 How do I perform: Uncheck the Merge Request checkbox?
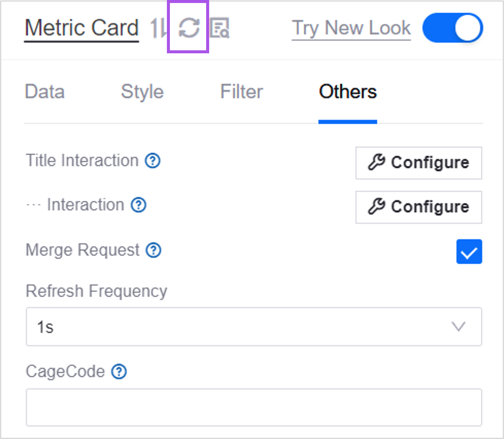pos(469,252)
